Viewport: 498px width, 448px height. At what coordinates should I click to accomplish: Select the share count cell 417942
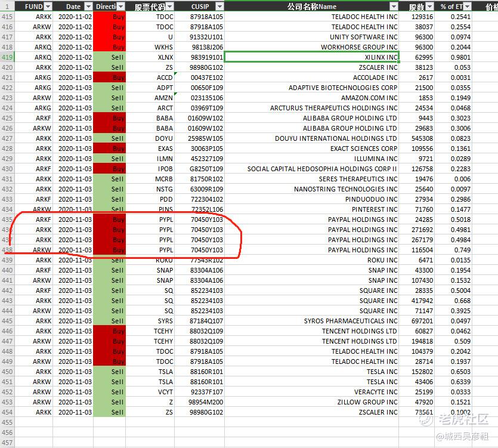click(416, 301)
